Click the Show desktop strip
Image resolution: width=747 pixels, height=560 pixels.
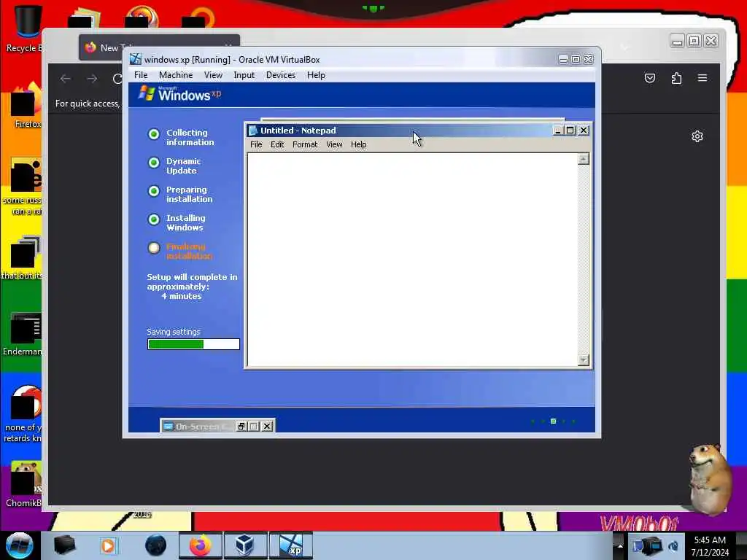(x=741, y=545)
